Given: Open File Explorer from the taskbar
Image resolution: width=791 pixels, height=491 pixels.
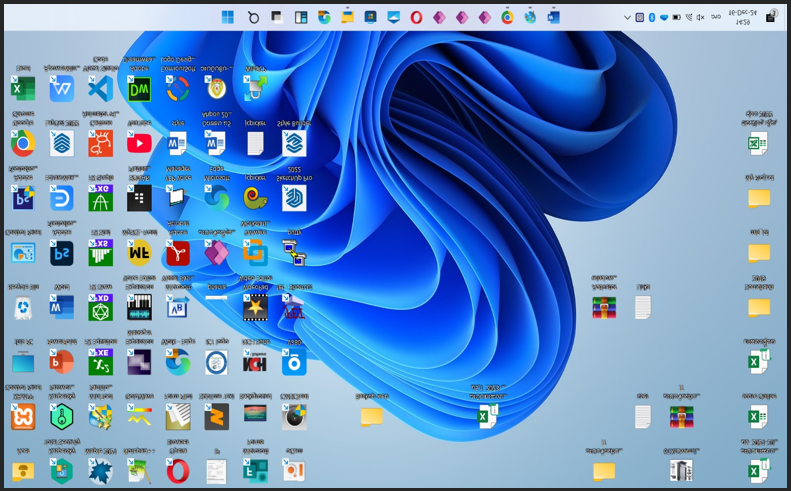Looking at the screenshot, I should (347, 17).
